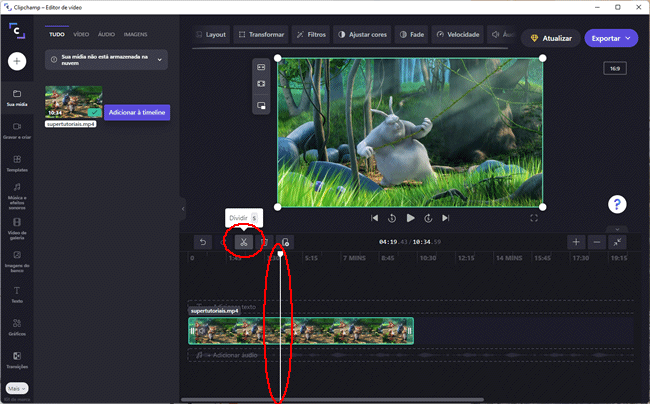This screenshot has width=650, height=404.
Task: Delete clip with the trash icon
Action: (264, 242)
